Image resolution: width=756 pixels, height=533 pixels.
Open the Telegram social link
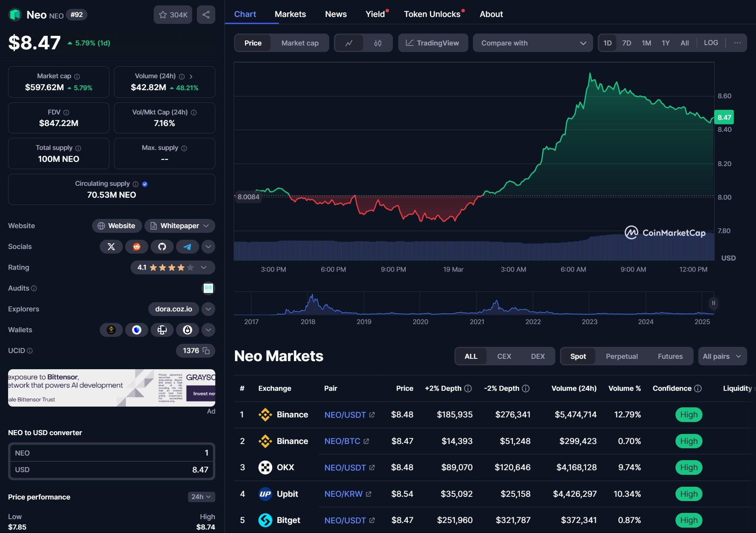point(188,247)
